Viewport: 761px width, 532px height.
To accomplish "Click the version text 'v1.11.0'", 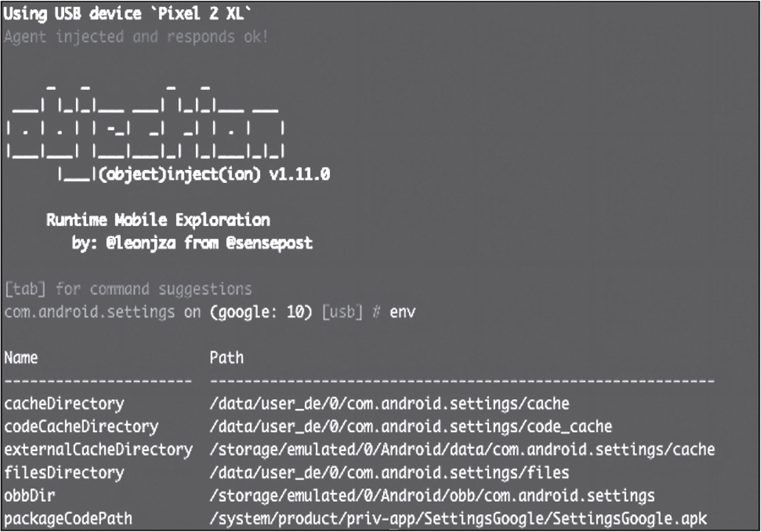I will (x=299, y=175).
